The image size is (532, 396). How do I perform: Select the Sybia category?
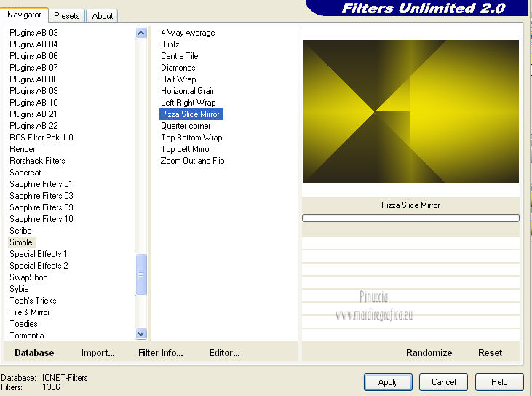point(19,289)
